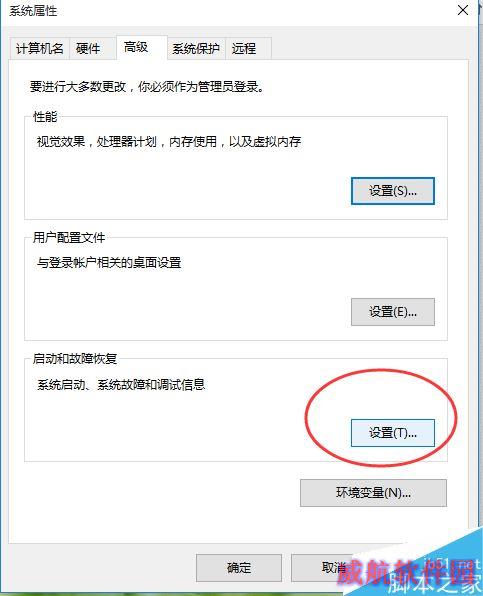Viewport: 483px width, 596px height.
Task: Click the 与登录帐户相关的桌面设置 description
Action: point(109,263)
